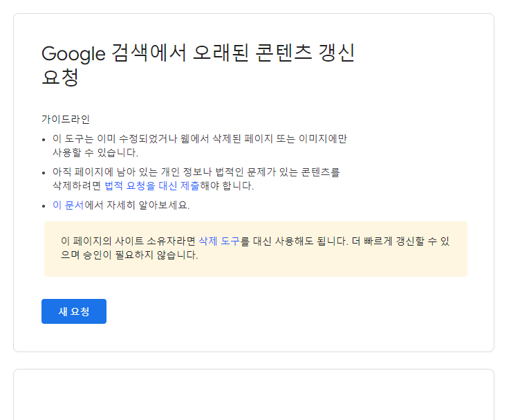Click the yellow site owner notice box
The height and width of the screenshot is (420, 520).
click(x=256, y=249)
